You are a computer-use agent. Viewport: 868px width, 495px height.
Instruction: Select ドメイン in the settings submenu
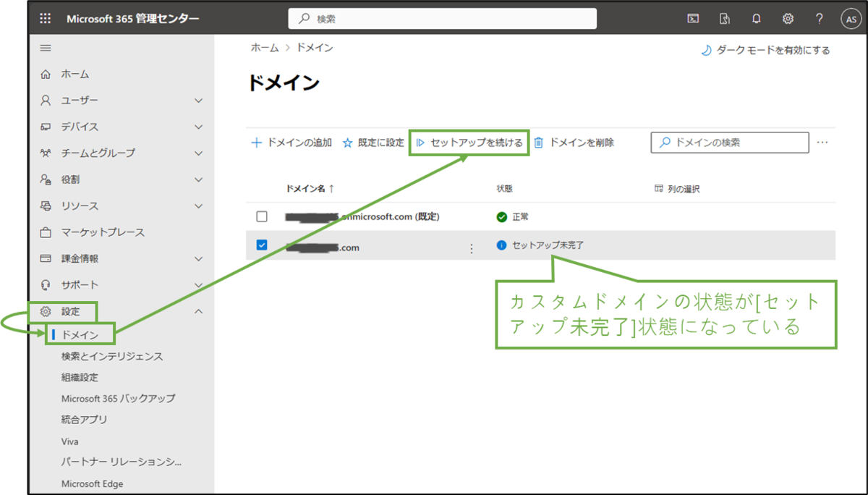pos(80,335)
